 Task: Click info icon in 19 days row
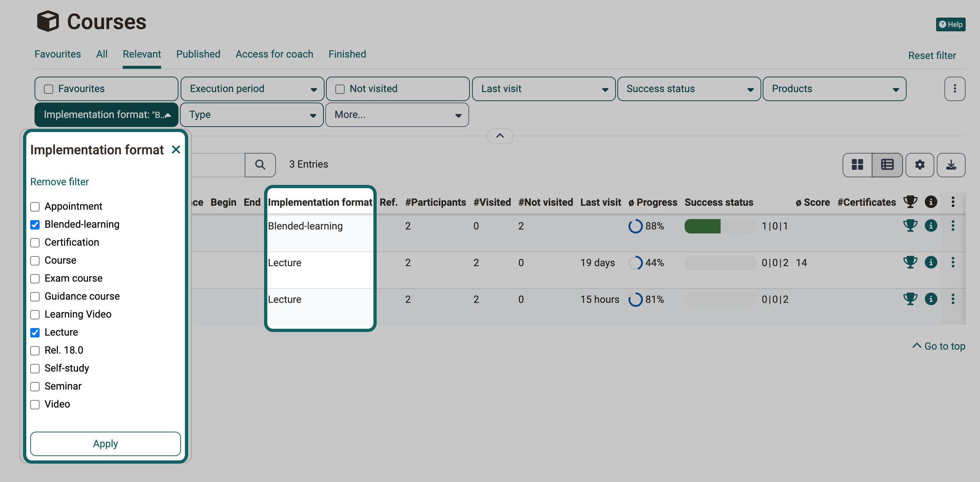[931, 262]
